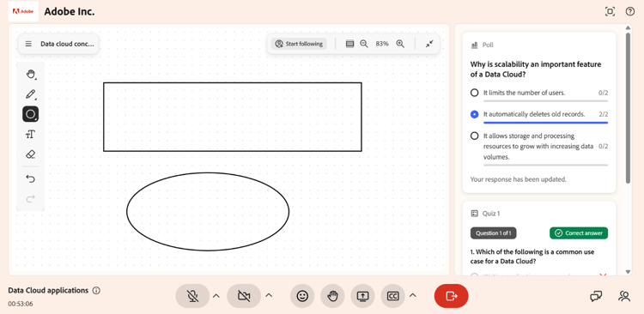The image size is (644, 314).
Task: Click the 'Your response has been updated.' text
Action: coord(519,179)
